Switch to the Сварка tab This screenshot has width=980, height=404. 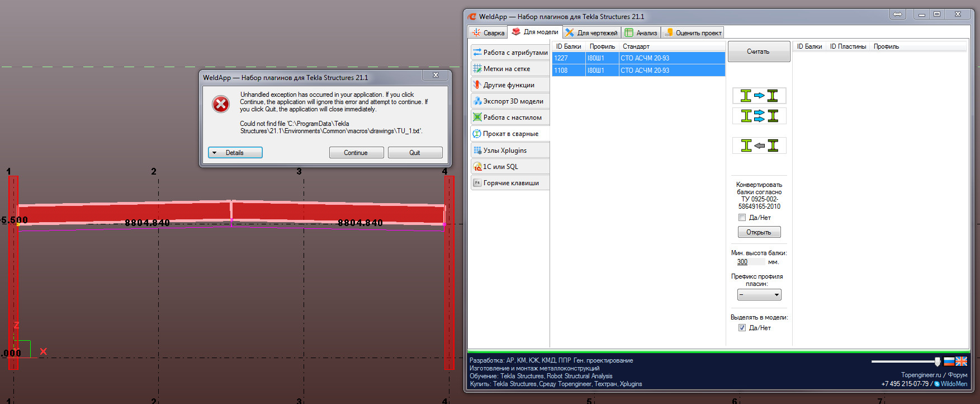click(488, 33)
